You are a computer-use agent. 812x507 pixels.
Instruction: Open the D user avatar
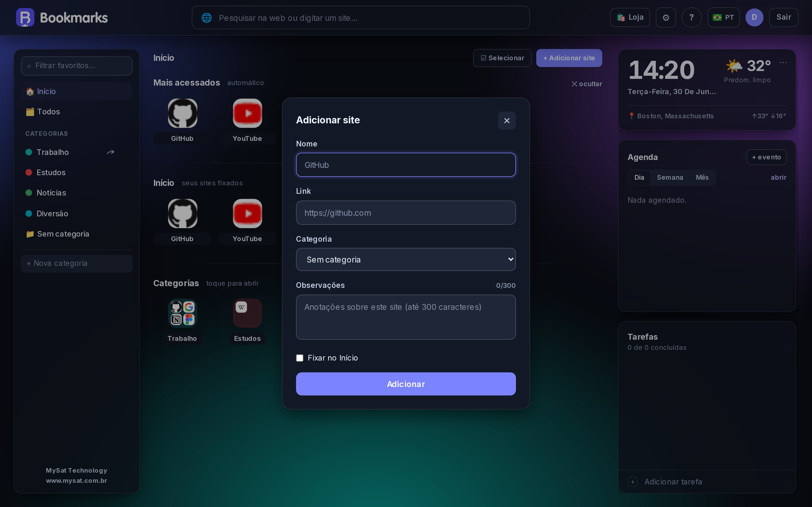click(x=754, y=17)
